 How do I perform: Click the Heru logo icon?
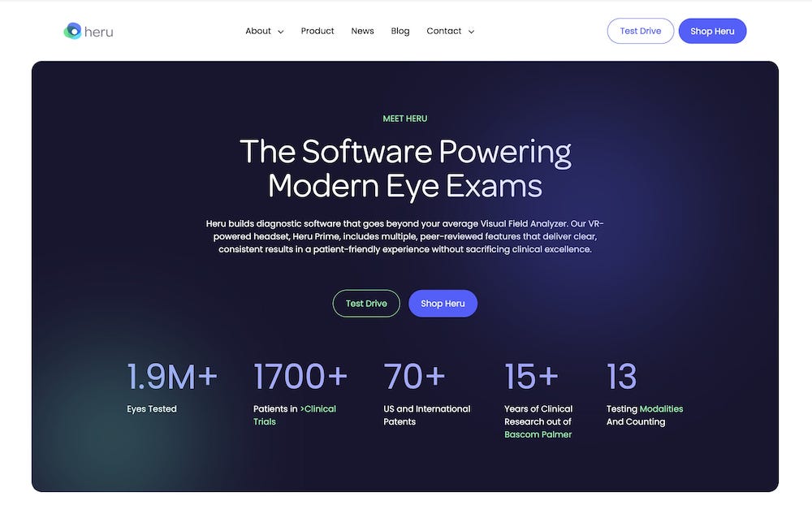72,31
